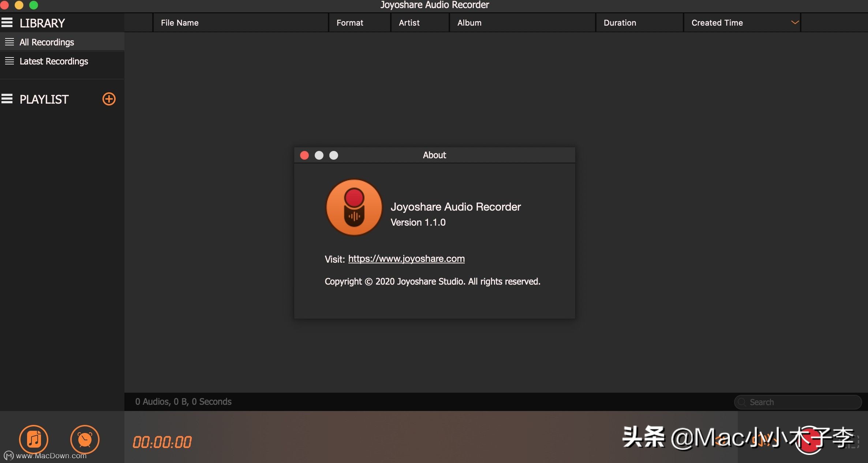Open the alarm clock schedule recording button

[x=85, y=439]
